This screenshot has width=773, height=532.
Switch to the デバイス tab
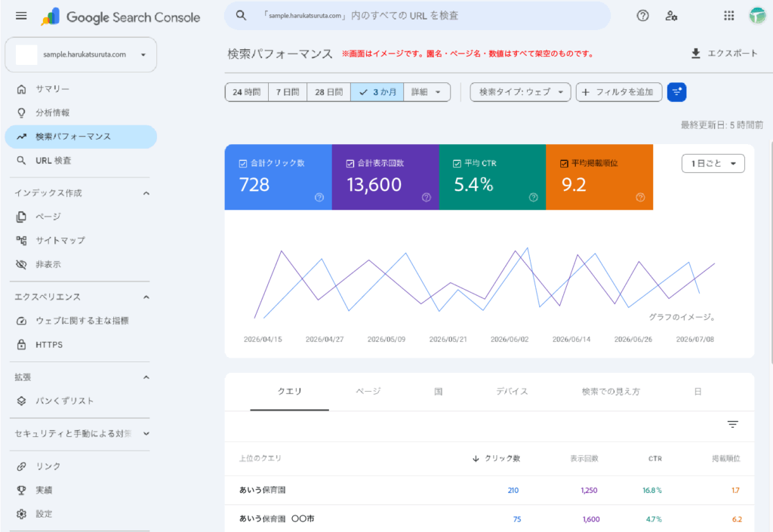[x=512, y=392]
